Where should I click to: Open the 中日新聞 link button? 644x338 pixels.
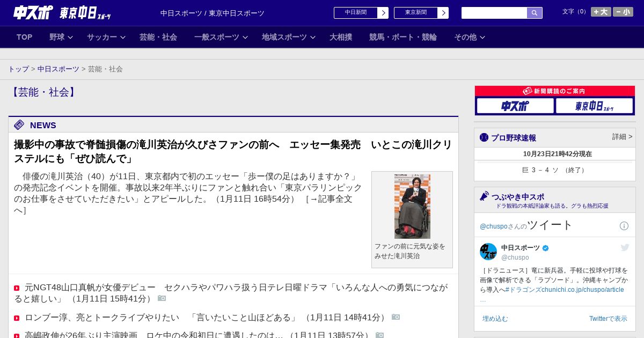click(356, 13)
